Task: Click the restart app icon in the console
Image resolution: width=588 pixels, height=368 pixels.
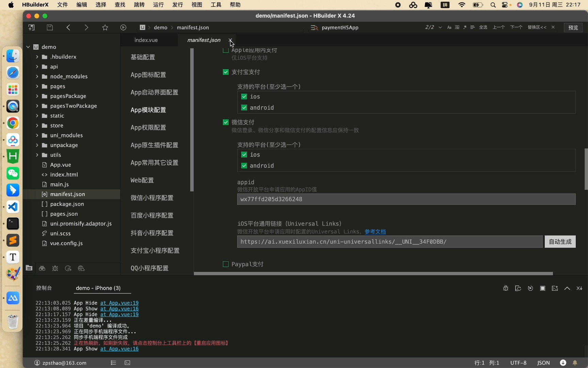Action: point(530,288)
